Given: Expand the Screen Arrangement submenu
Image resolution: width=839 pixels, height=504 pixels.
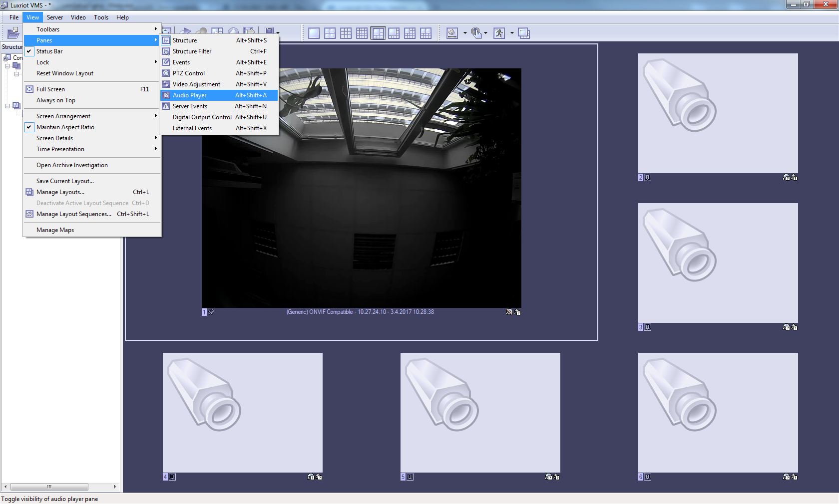Looking at the screenshot, I should 63,116.
